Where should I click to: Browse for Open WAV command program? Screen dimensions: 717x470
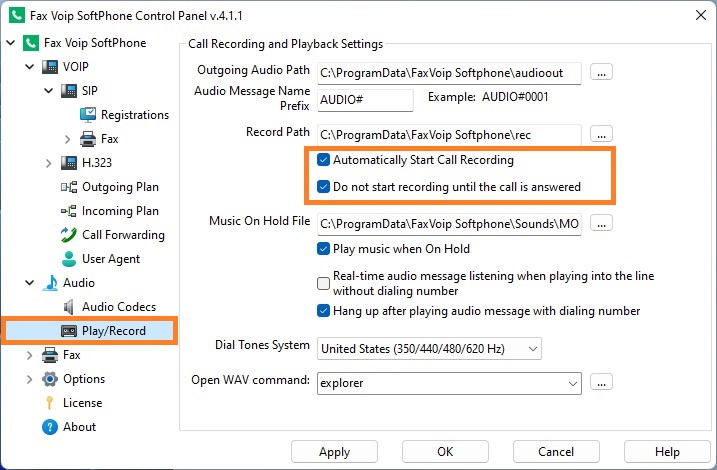point(601,382)
